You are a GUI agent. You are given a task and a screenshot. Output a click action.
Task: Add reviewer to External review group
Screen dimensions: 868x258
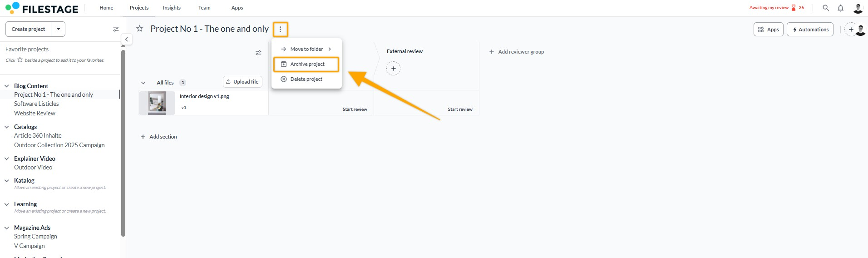click(x=393, y=69)
